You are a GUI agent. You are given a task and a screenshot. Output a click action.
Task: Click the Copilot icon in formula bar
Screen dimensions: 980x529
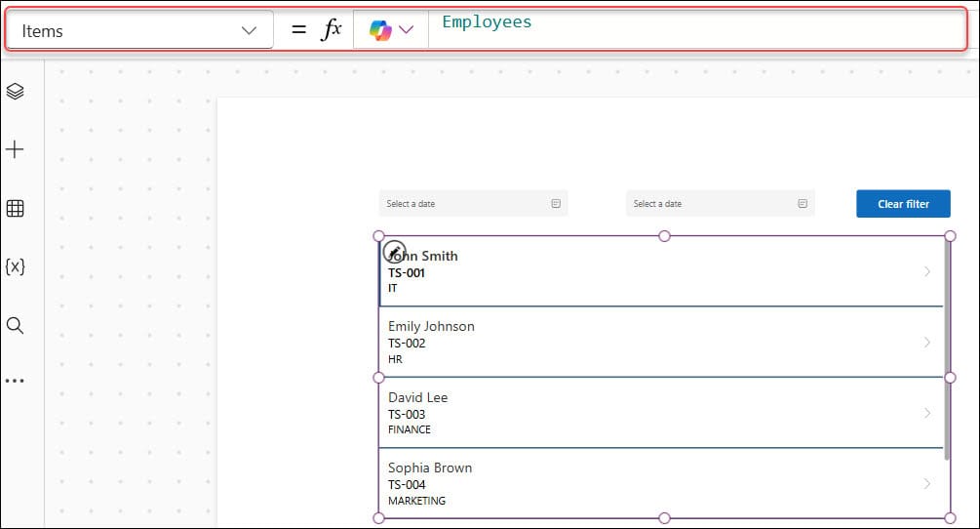380,29
